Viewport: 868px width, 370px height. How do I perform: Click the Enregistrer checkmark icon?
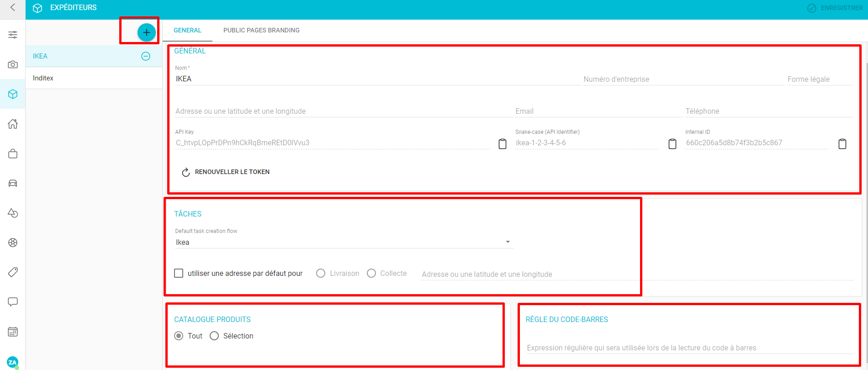(x=812, y=8)
